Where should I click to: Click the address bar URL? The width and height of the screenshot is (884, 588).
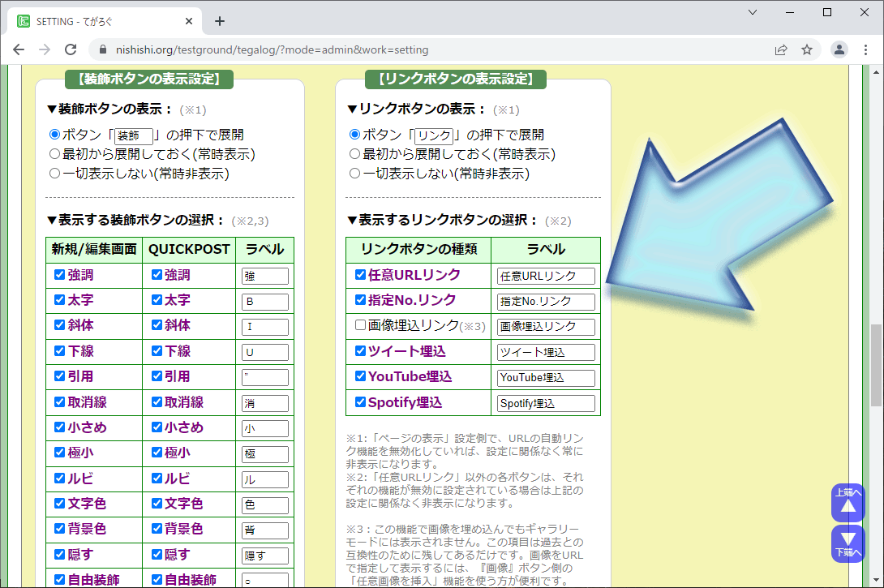[272, 49]
